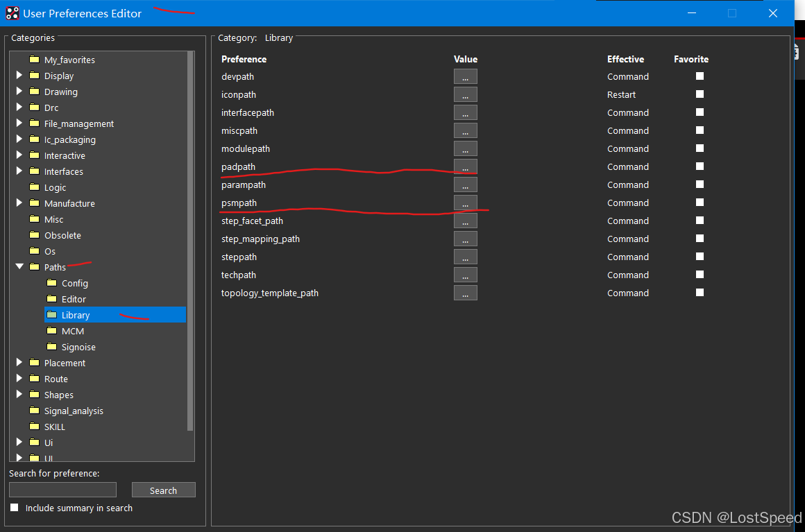The image size is (805, 532).
Task: Enable Include summary in search
Action: [x=15, y=507]
